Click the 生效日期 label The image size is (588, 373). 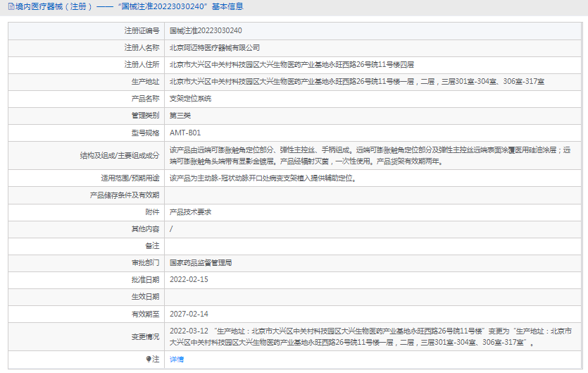(145, 297)
